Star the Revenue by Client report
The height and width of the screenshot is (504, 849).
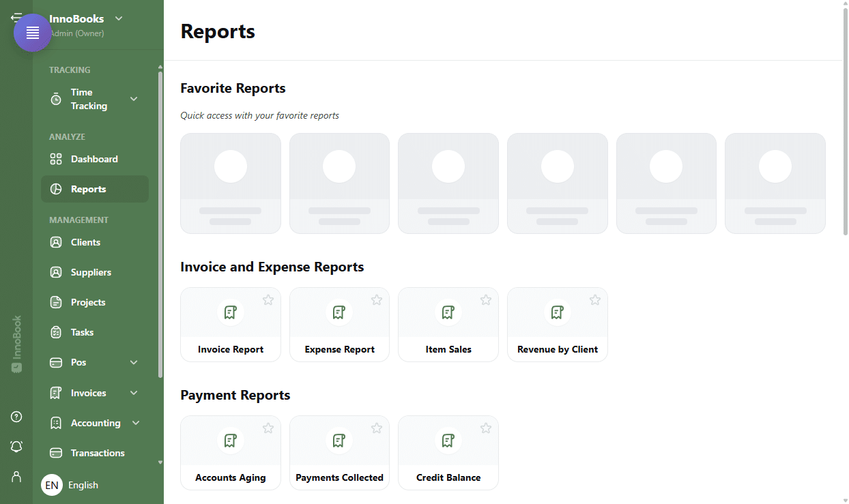point(595,300)
